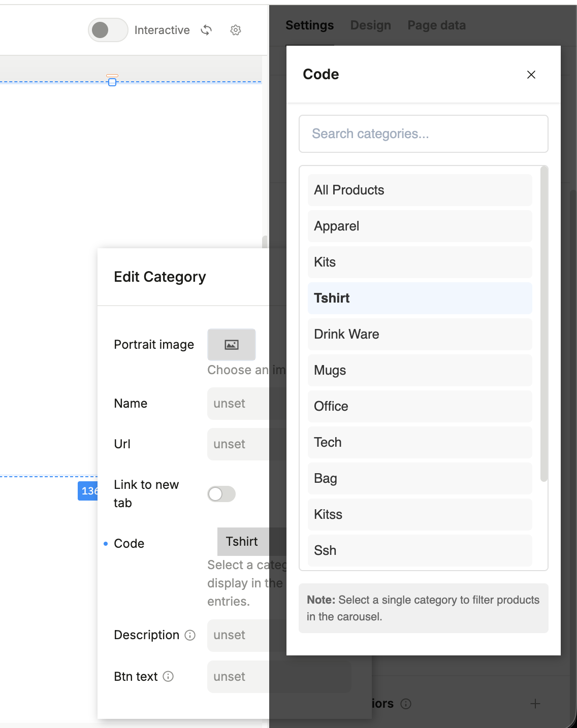Toggle the Interactive mode switch
Viewport: 577px width, 728px height.
[108, 30]
